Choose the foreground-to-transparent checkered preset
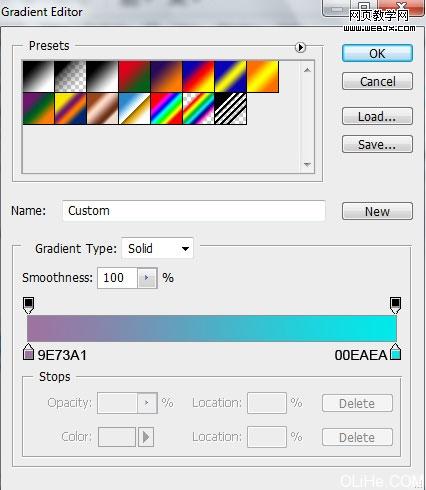 pos(70,76)
